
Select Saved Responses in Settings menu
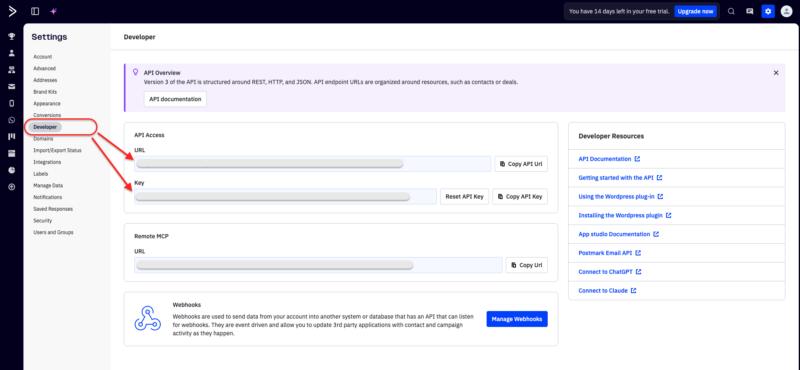click(x=53, y=209)
